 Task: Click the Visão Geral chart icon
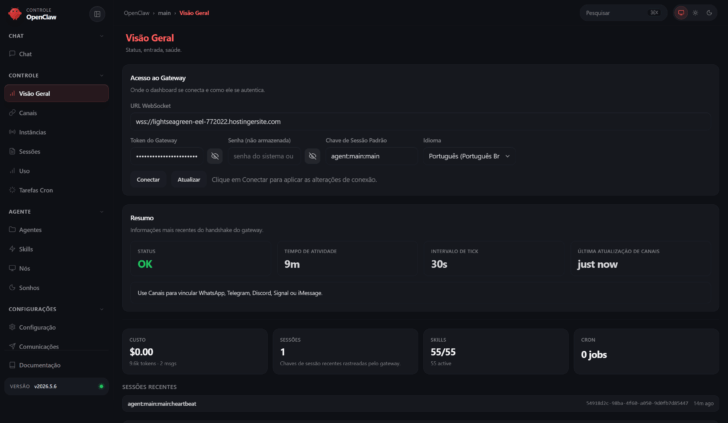coord(12,93)
